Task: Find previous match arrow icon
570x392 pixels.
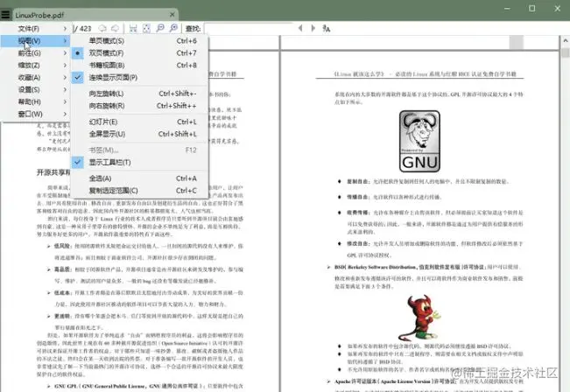Action: click(x=300, y=28)
